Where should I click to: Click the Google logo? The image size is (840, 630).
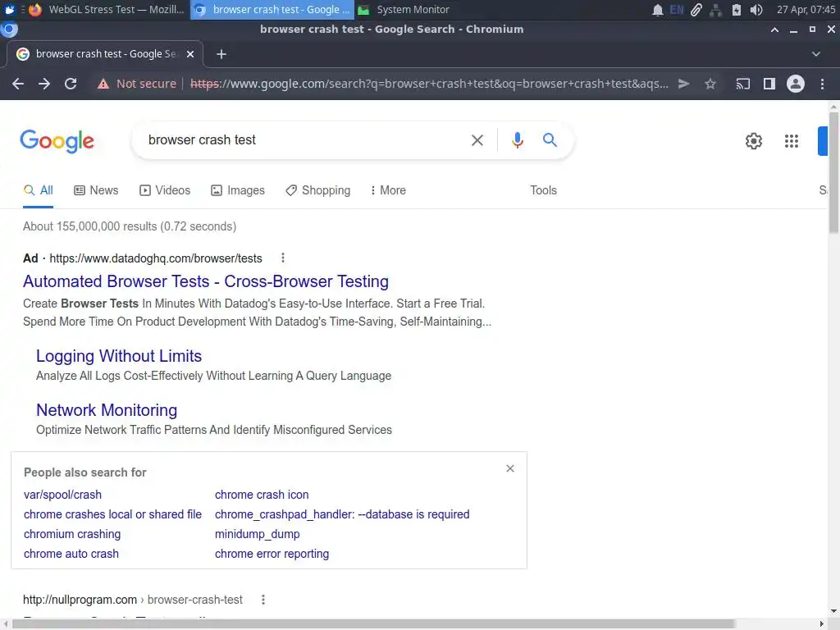57,141
